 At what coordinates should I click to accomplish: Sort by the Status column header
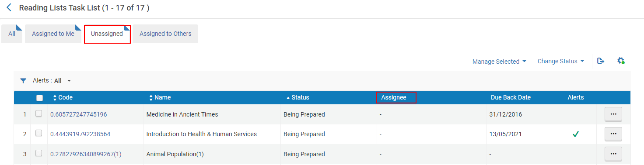(297, 98)
